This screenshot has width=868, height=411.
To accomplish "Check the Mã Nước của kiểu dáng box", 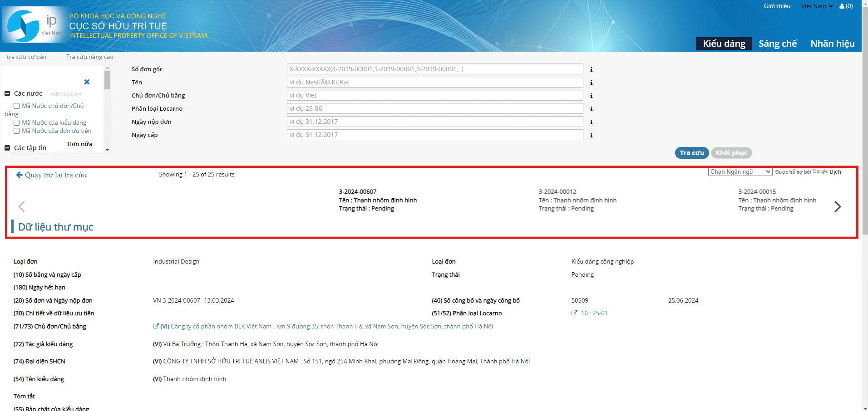I will click(x=17, y=123).
